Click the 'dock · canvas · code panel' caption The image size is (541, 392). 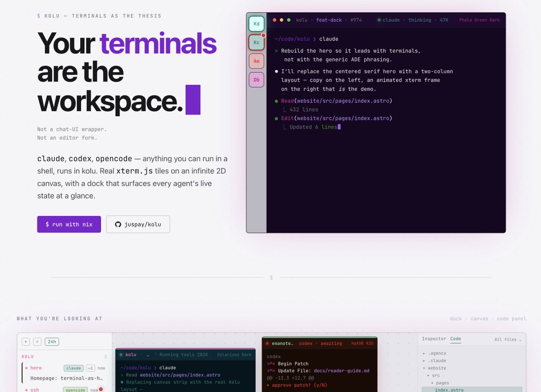coord(488,319)
